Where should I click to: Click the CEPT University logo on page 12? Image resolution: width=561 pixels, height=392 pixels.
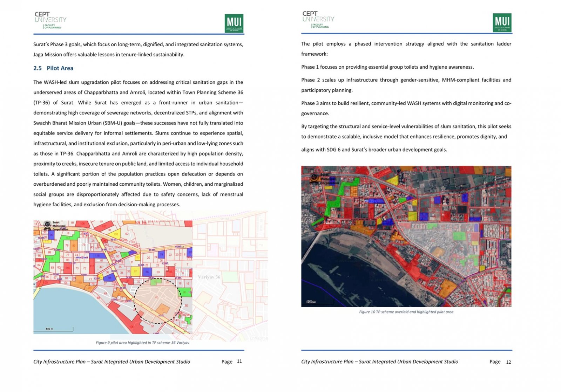pyautogui.click(x=318, y=20)
